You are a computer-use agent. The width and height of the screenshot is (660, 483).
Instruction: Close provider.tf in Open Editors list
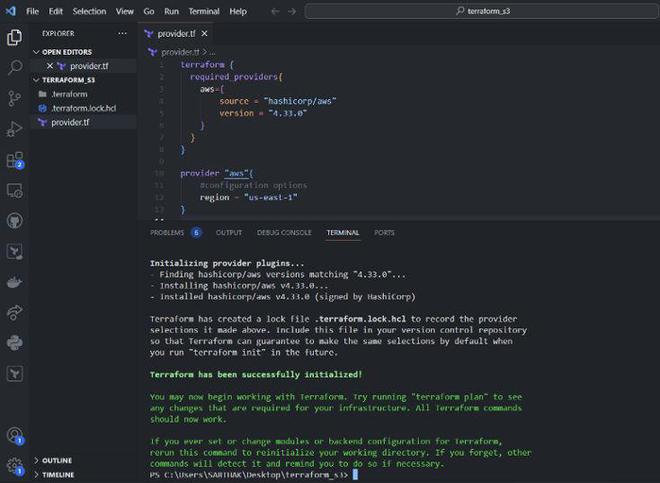(50, 66)
